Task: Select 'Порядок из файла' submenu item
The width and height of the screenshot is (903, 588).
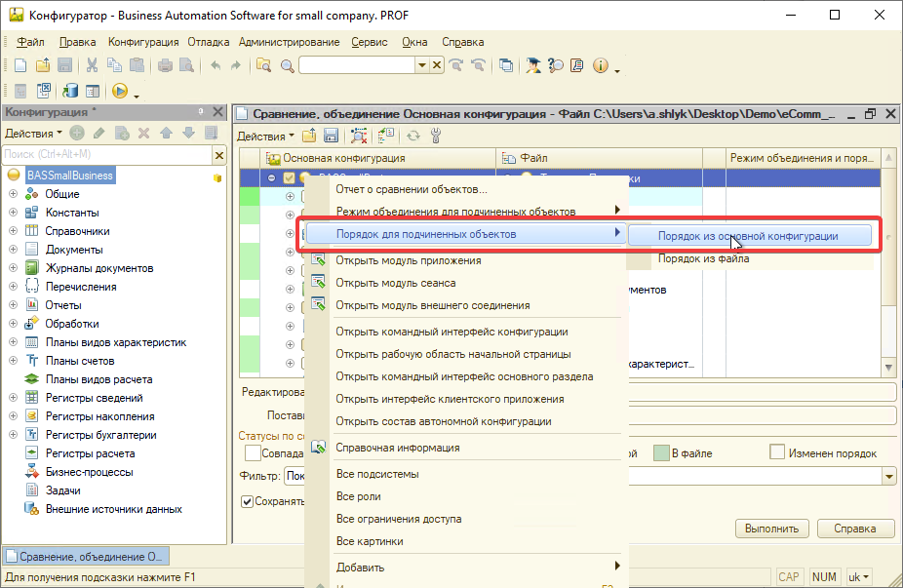Action: click(x=702, y=258)
